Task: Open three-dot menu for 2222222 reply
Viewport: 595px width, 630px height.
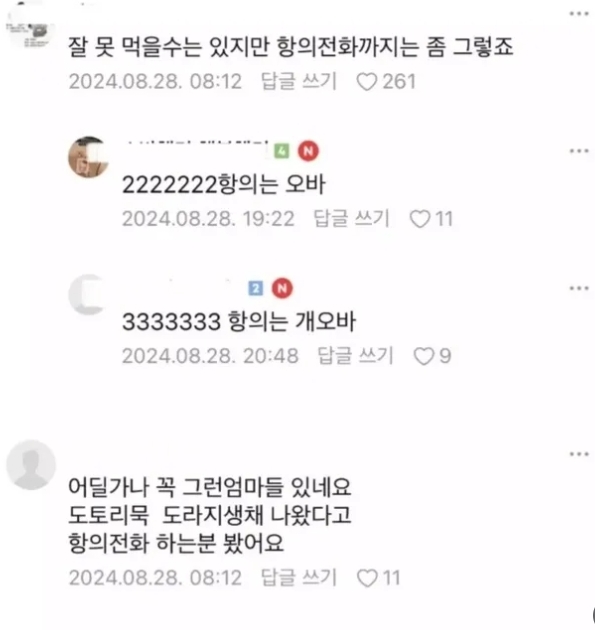Action: click(579, 151)
